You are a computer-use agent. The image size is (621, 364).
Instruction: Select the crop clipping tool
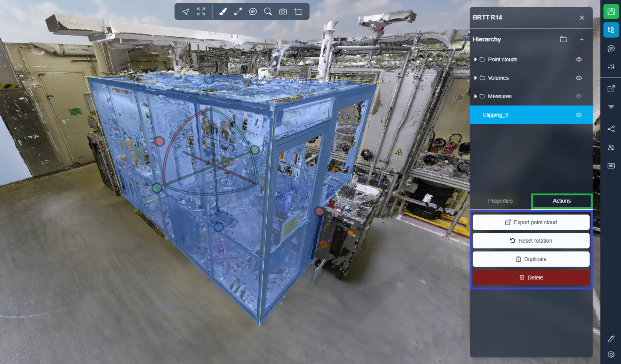(298, 12)
